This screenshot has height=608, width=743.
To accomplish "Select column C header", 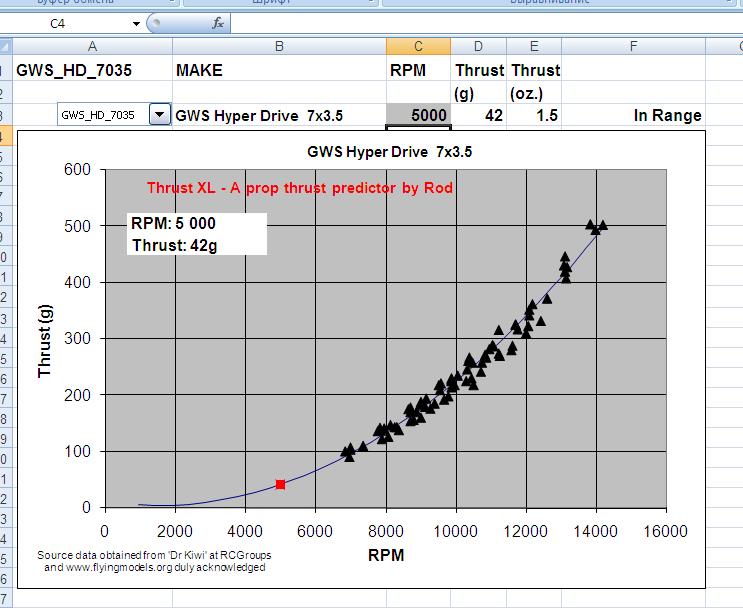I will coord(418,46).
